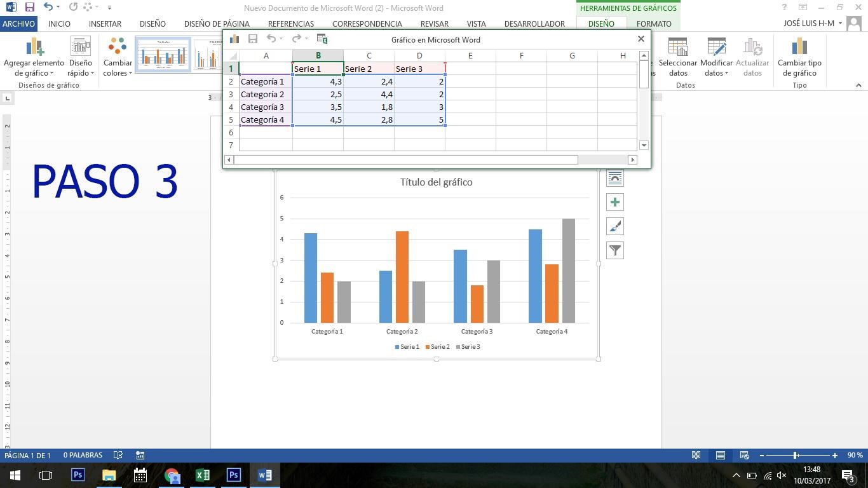Open the REFERENCIAS tab
Image resolution: width=868 pixels, height=488 pixels.
(291, 24)
